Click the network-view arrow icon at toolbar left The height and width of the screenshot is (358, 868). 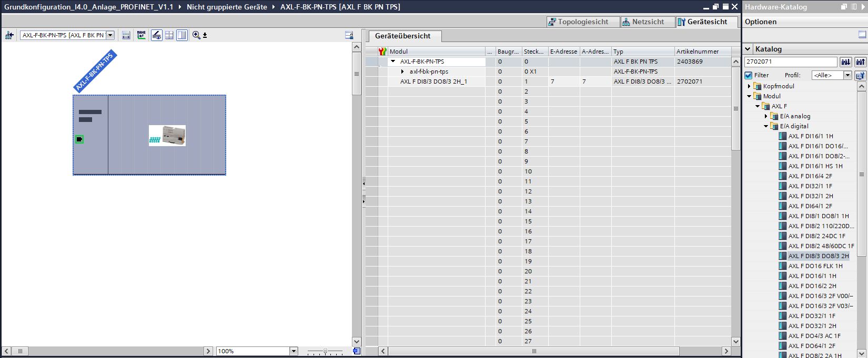(9, 35)
